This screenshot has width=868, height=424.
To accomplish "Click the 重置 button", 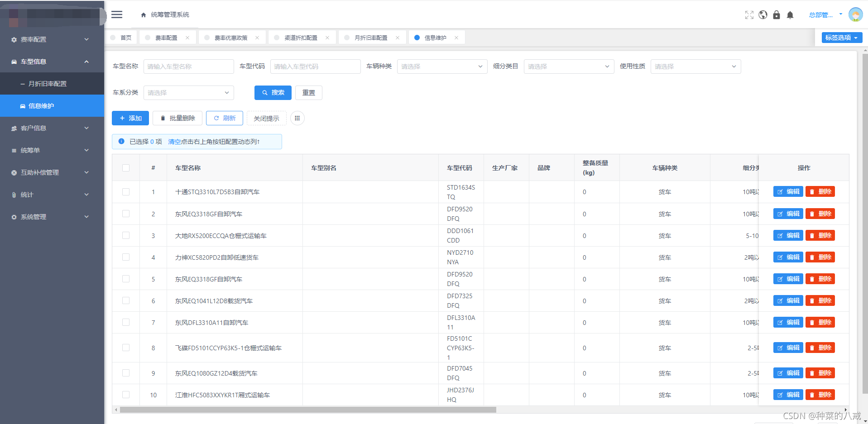I will (309, 93).
